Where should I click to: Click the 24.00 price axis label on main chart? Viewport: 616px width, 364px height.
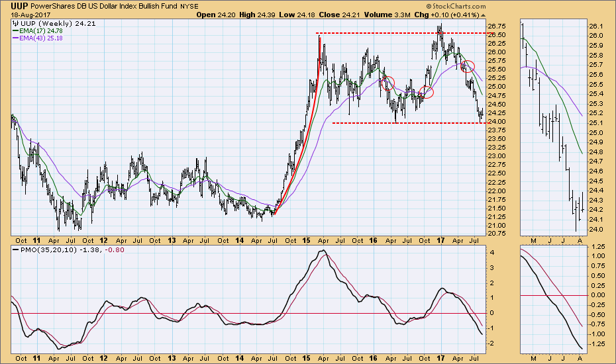(x=496, y=122)
